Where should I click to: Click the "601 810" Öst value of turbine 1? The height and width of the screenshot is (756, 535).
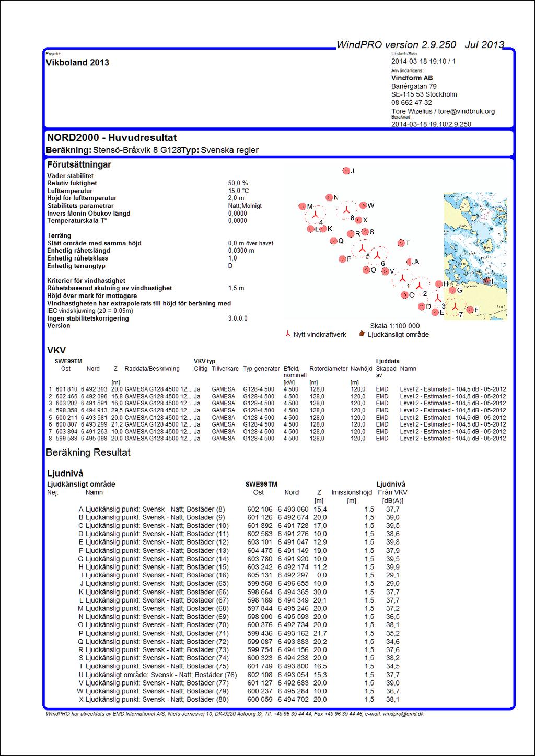click(x=66, y=389)
